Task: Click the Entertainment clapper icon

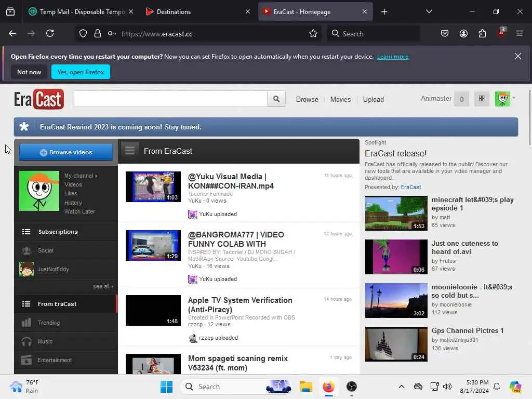Action: coord(26,360)
